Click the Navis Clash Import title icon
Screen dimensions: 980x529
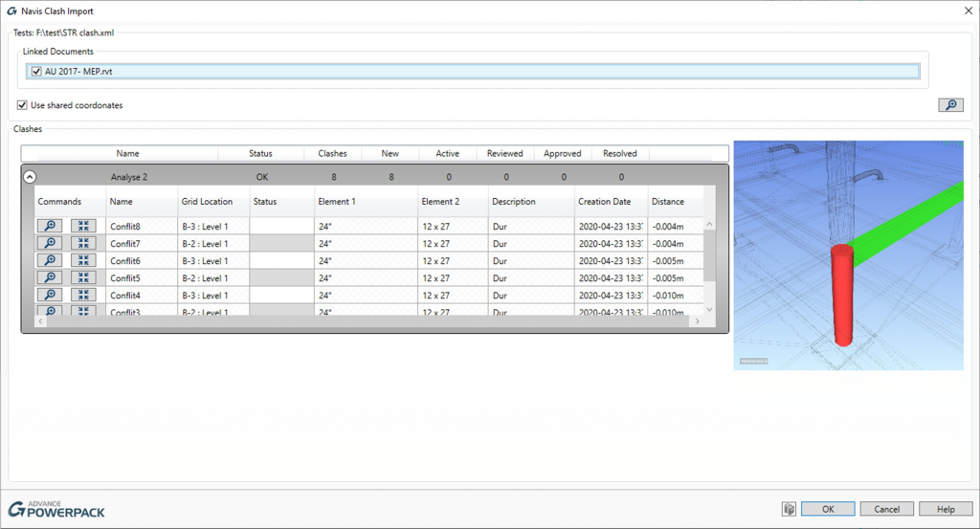(x=11, y=11)
